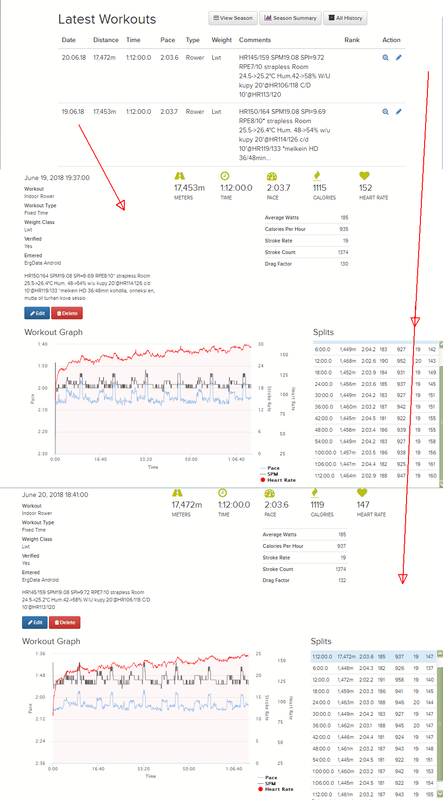Open details magnifier for the 19.06.18 workout

(x=385, y=111)
